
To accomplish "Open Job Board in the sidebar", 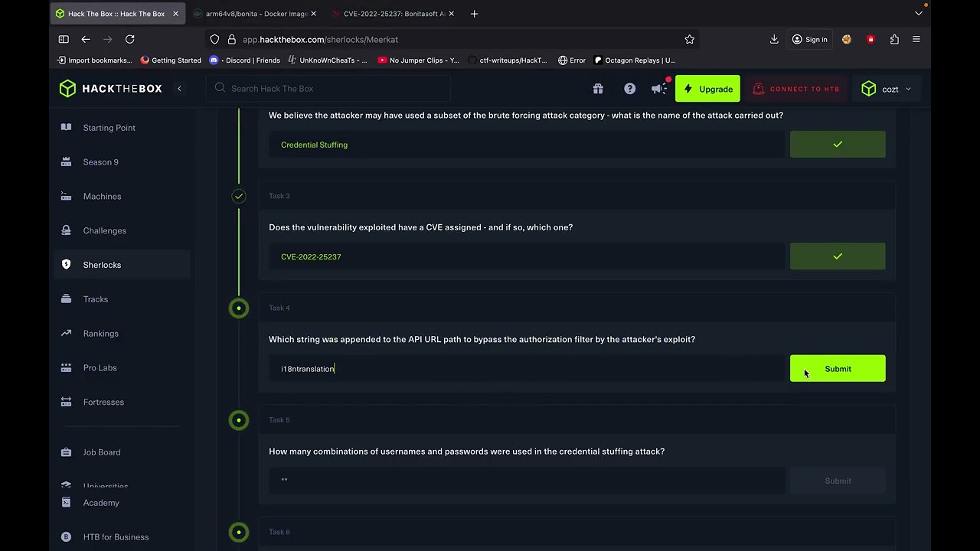I will pyautogui.click(x=101, y=452).
